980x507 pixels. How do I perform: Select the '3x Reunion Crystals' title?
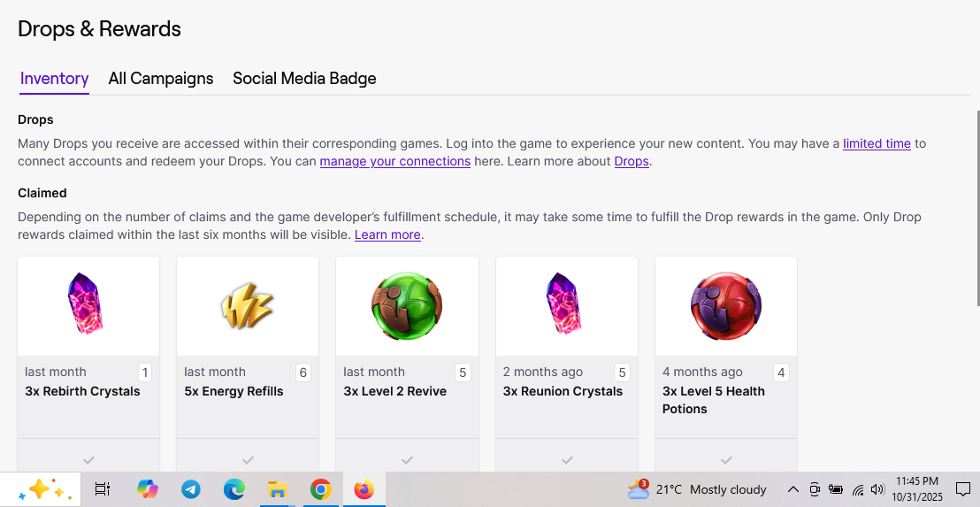tap(563, 391)
